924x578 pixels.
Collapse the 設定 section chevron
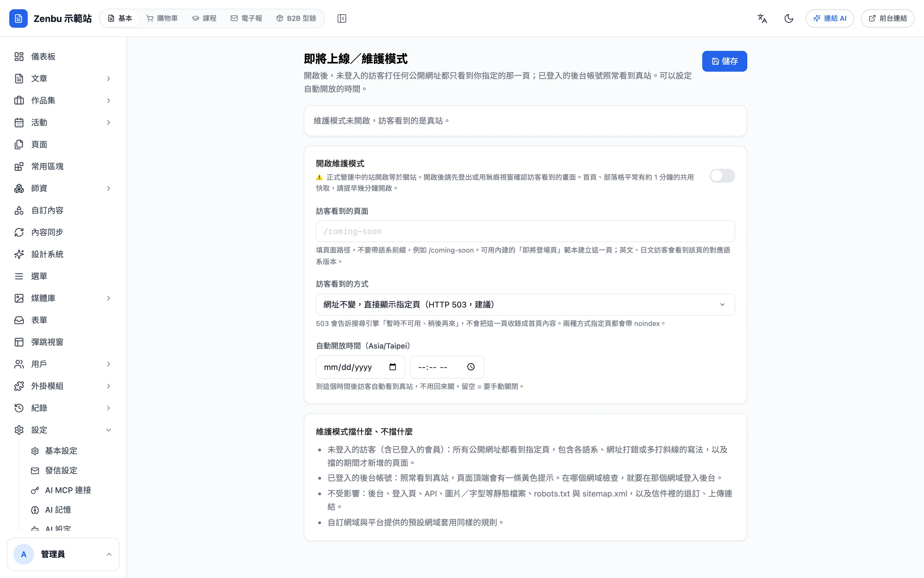[109, 430]
